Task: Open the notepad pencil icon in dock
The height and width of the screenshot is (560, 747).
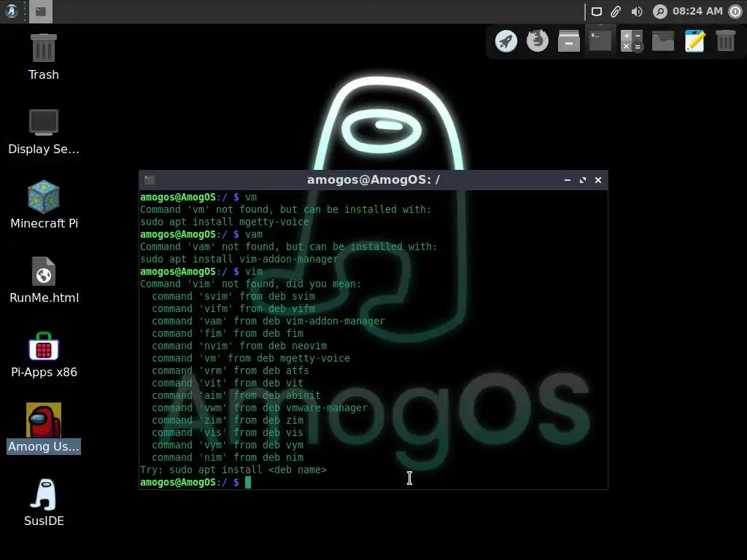Action: pyautogui.click(x=694, y=41)
